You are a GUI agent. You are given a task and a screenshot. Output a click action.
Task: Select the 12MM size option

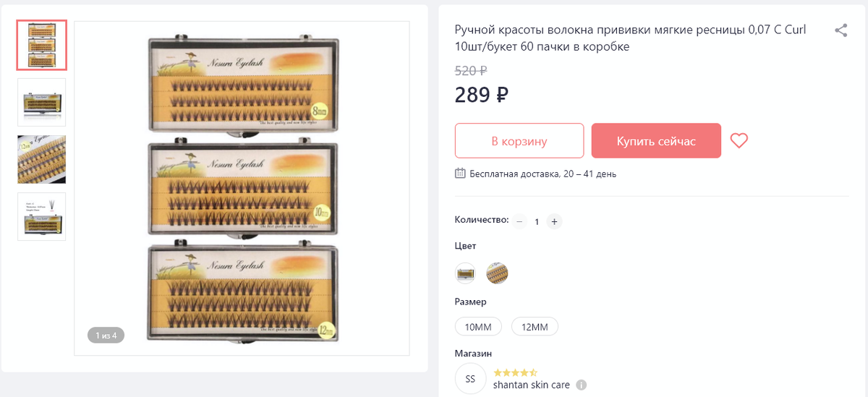535,327
